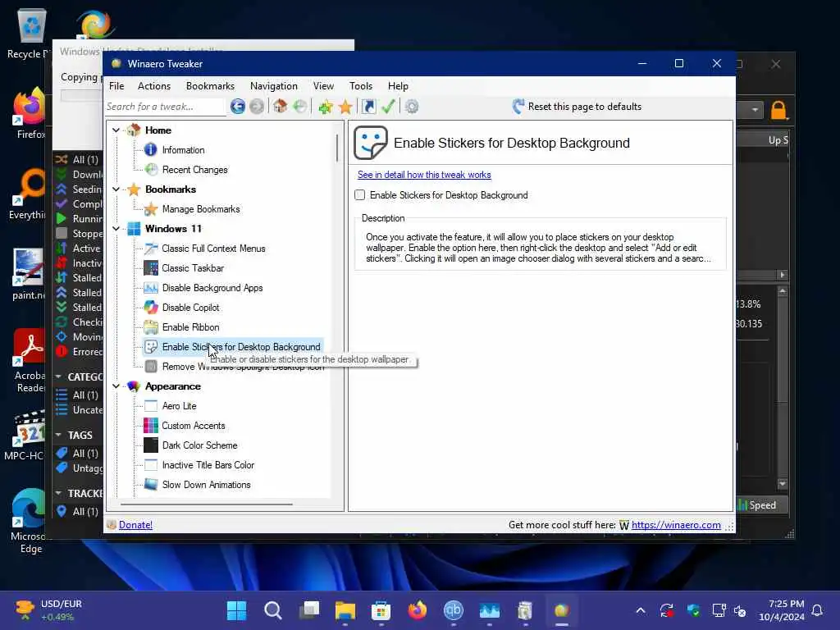
Task: Collapse the Home tree node
Action: (x=116, y=130)
